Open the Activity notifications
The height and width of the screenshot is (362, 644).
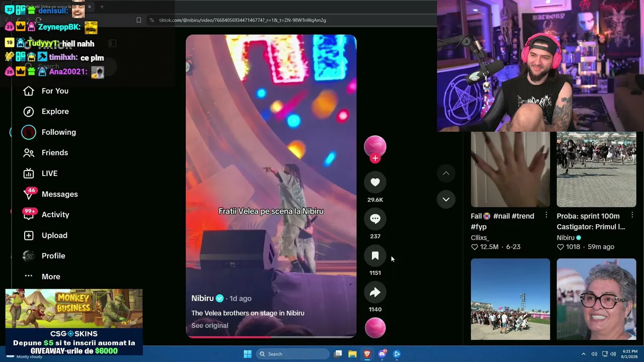(x=55, y=215)
